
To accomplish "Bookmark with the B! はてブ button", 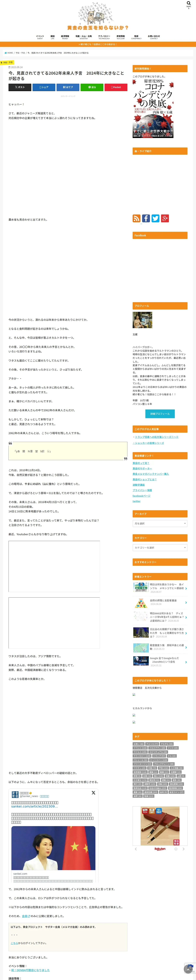I will tap(68, 87).
